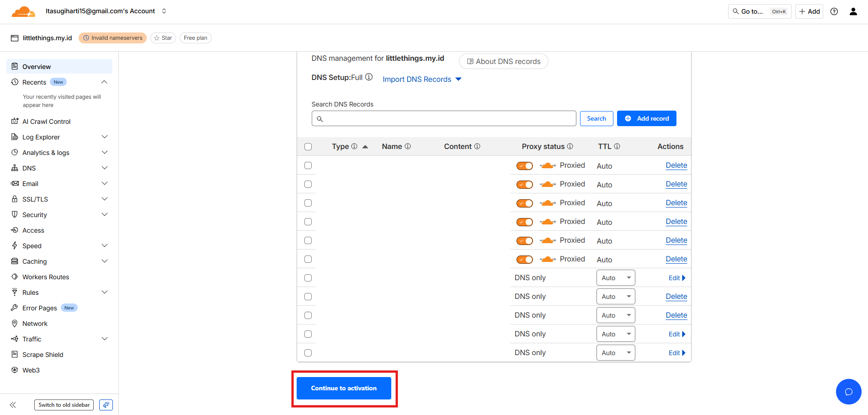Image resolution: width=868 pixels, height=415 pixels.
Task: Open Import DNS Records dropdown
Action: tap(422, 79)
